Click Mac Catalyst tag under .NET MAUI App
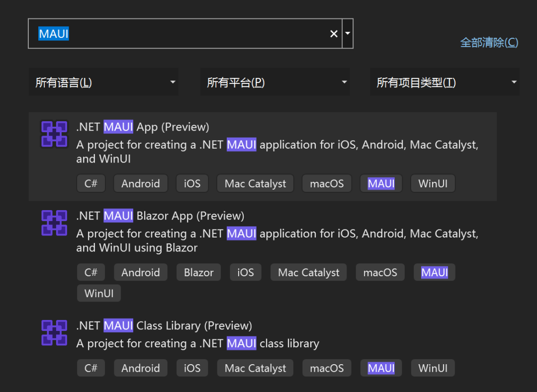 click(255, 184)
